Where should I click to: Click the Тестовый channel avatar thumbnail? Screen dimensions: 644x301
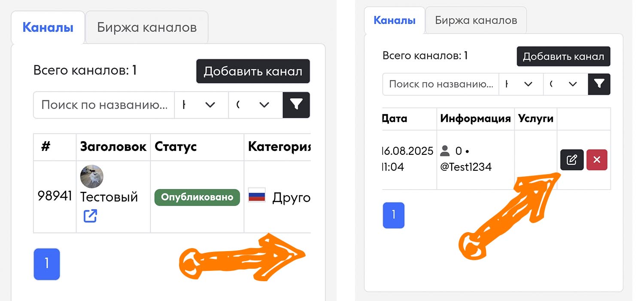pos(92,176)
